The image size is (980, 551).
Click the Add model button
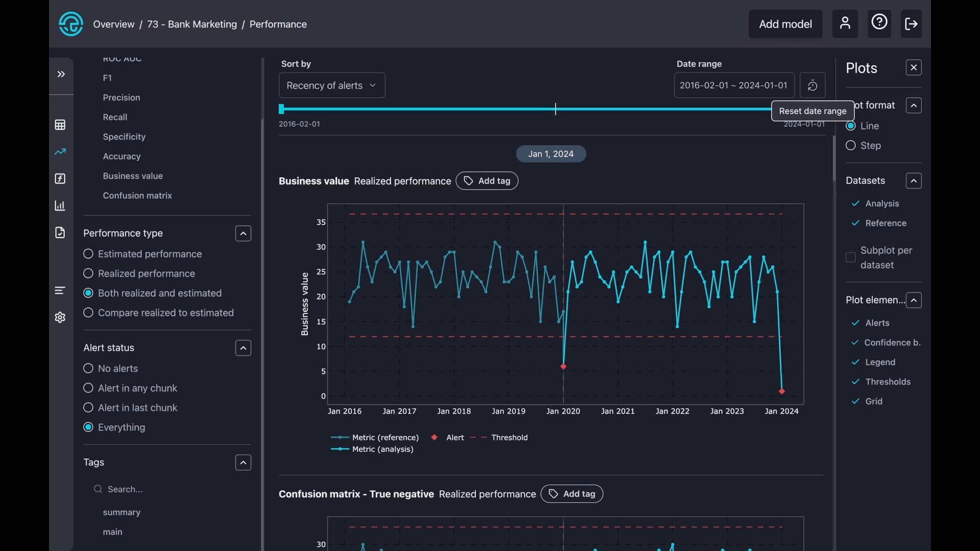(785, 24)
